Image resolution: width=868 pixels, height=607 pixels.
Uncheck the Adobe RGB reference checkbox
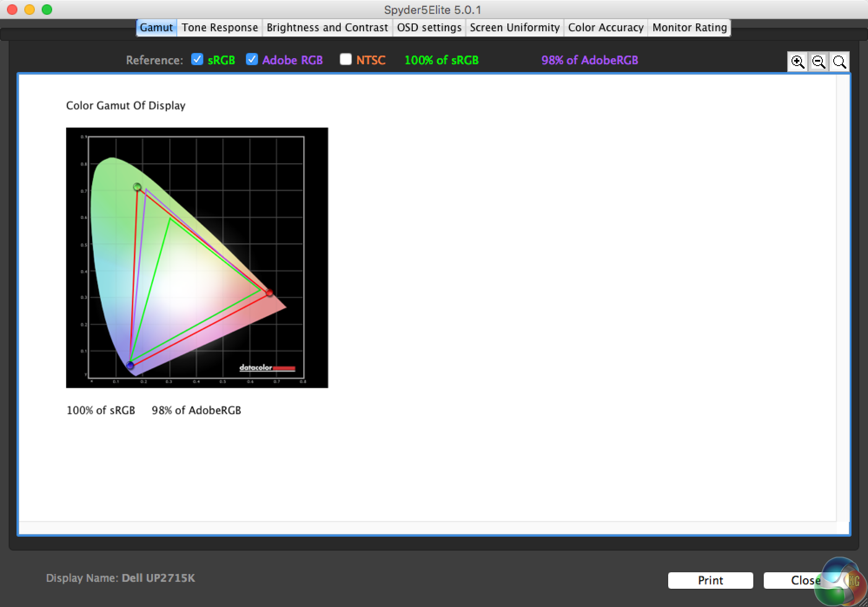pos(252,59)
